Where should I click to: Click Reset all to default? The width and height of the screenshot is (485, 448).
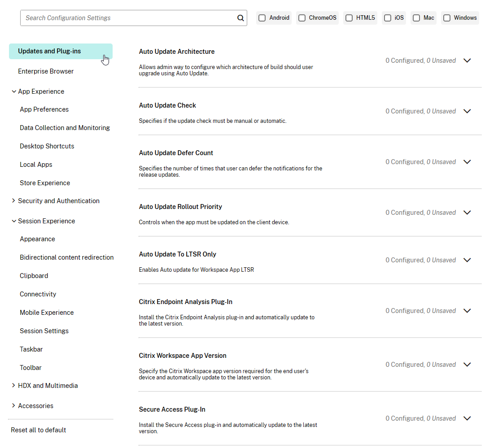tap(38, 430)
